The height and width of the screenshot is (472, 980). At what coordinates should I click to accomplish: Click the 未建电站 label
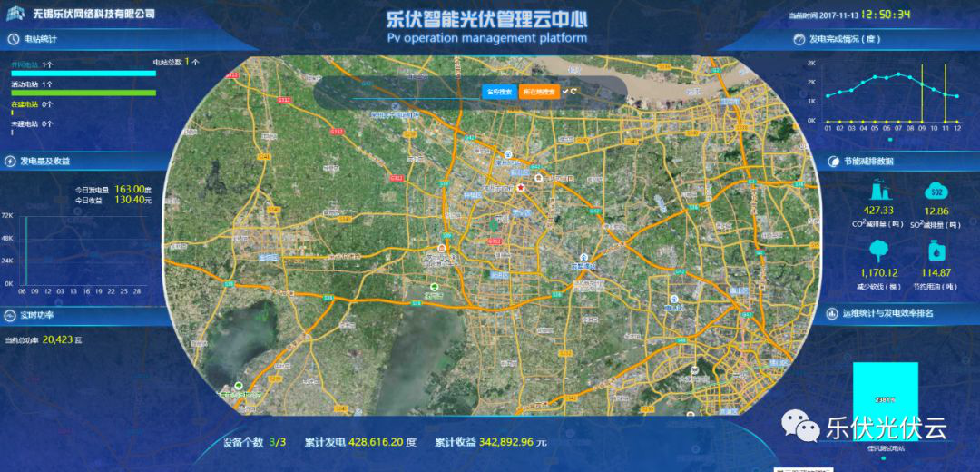click(25, 124)
